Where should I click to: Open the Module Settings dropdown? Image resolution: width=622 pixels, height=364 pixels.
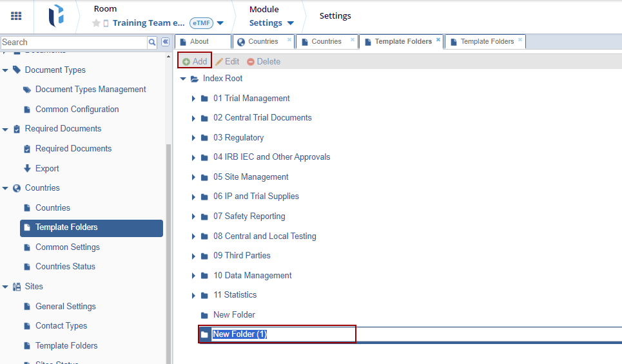click(290, 23)
